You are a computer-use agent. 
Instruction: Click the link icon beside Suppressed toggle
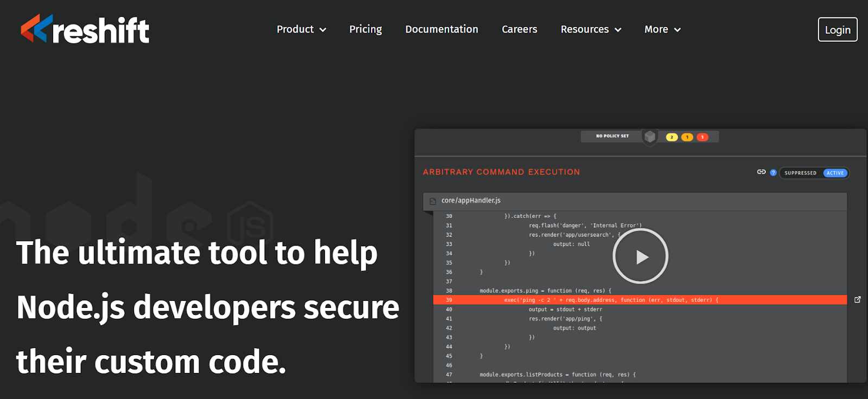click(x=761, y=172)
